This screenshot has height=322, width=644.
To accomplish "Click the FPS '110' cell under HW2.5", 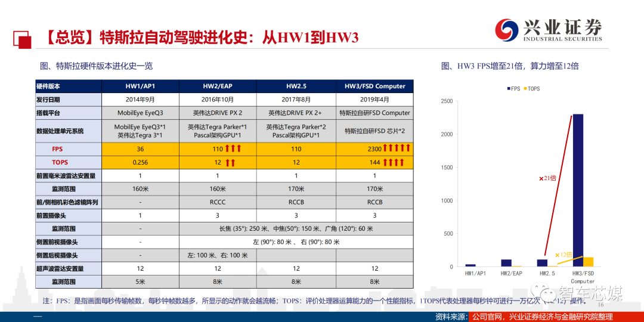I will tap(296, 149).
